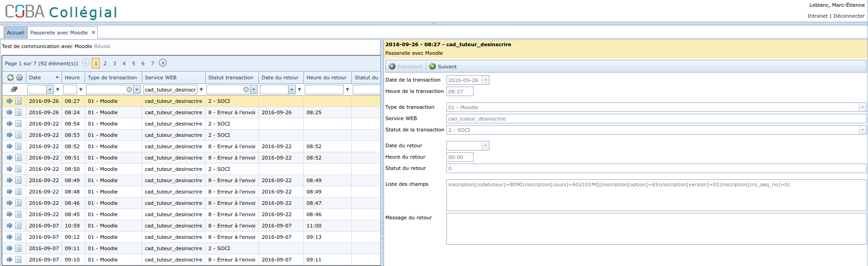Viewport: 868px width, 266px height.
Task: Select page 3 in the pager
Action: [115, 63]
